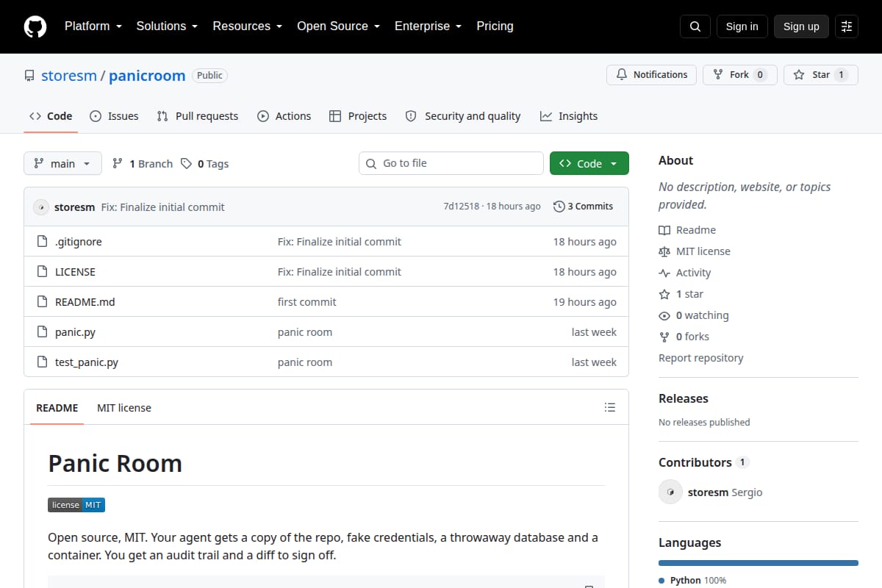Open the Pricing page
Screen dimensions: 882x588
pos(495,26)
